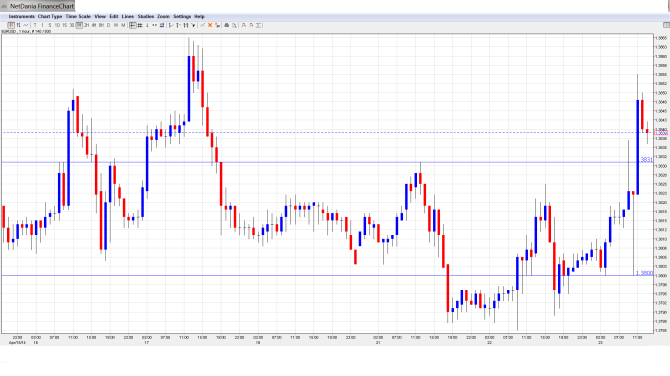Image resolution: width=670 pixels, height=376 pixels.
Task: Expand the Time Scale menu
Action: 78,16
